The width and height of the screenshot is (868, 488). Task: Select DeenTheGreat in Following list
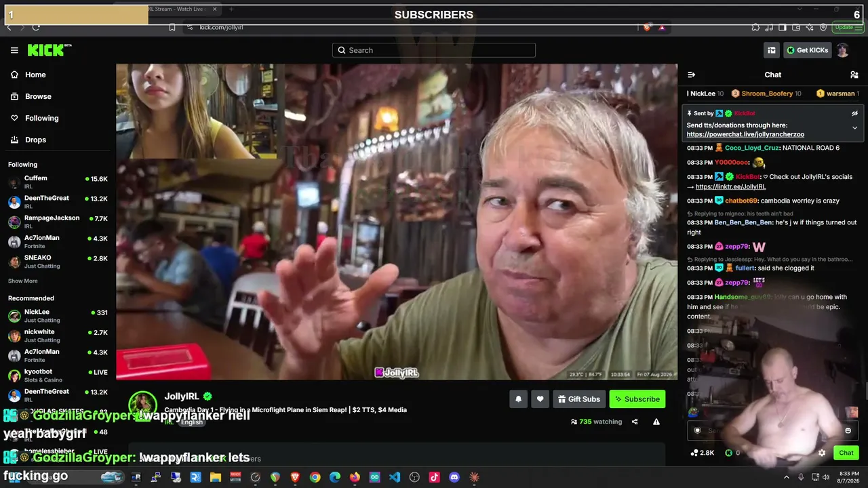tap(58, 202)
